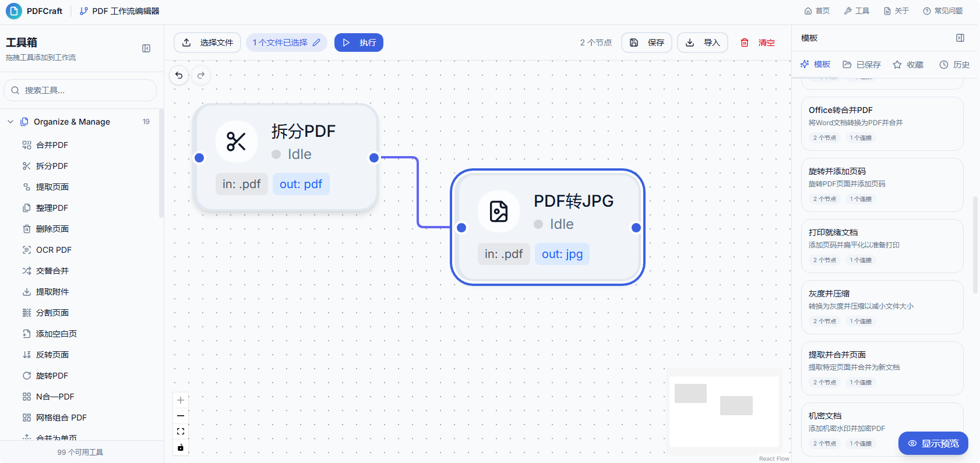This screenshot has height=463, width=980.
Task: Switch to the 已保存 tab
Action: [x=862, y=65]
